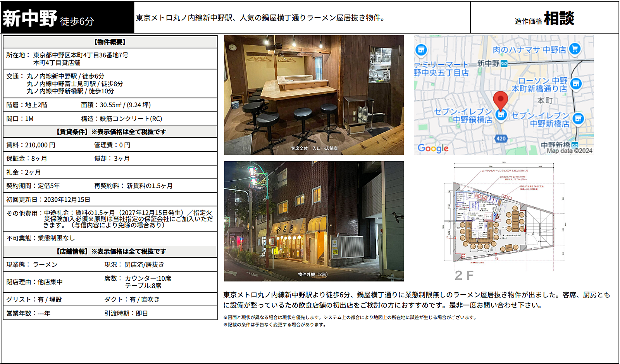
Task: Click the Shin-Nakano station metro icon
Action: click(x=504, y=64)
